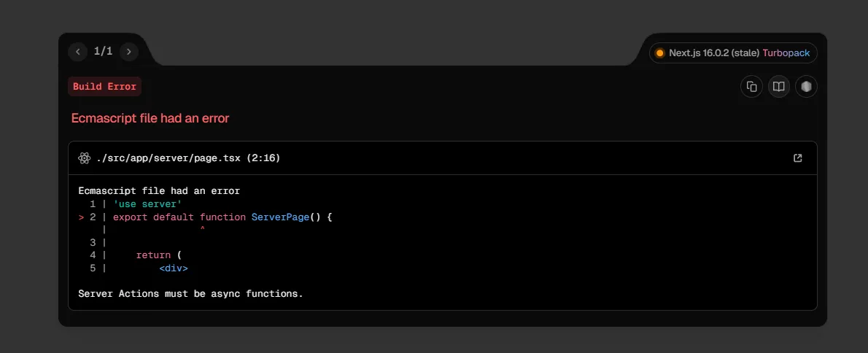Click the React atom icon beside file path
Viewport: 868px width, 353px height.
click(85, 158)
